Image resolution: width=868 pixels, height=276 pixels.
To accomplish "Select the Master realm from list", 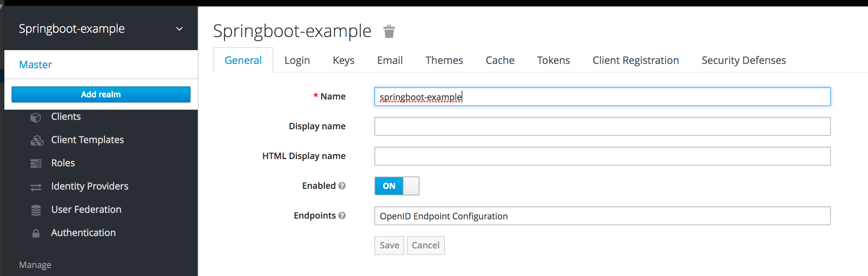I will coord(36,65).
